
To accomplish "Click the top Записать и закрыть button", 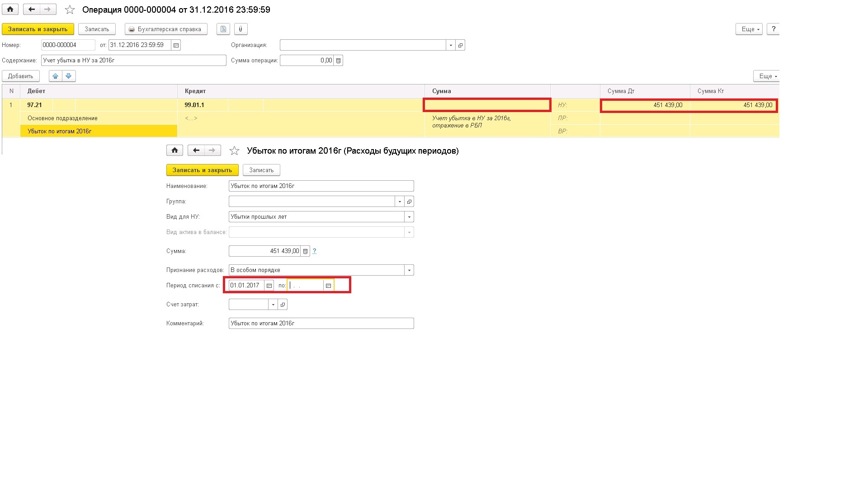I will [38, 29].
